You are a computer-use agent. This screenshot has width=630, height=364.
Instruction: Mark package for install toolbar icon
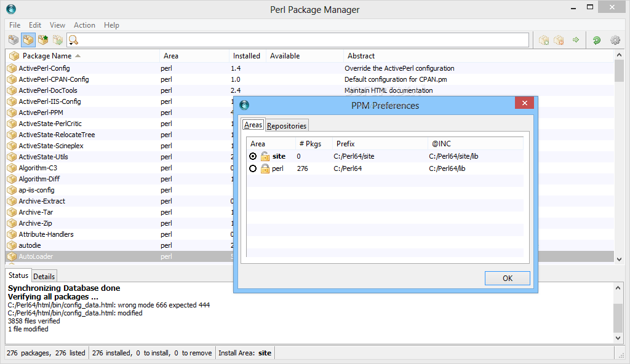point(544,40)
